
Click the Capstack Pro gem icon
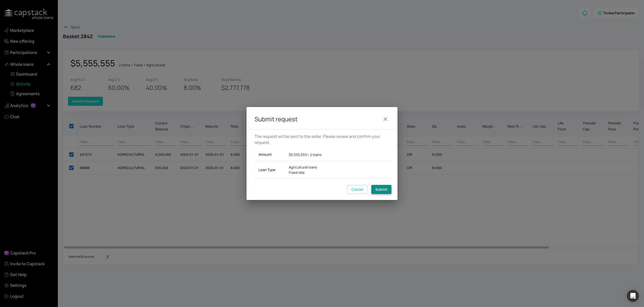(7, 253)
